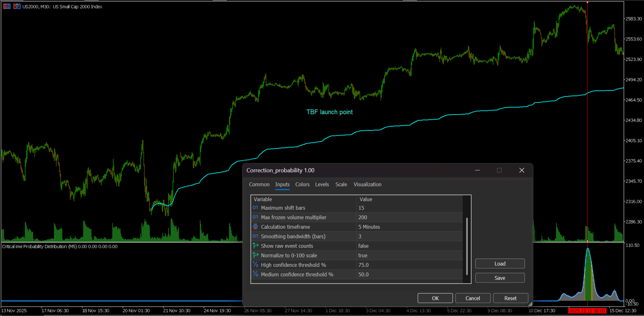Click the 110.50 indicator scale label
This screenshot has height=316, width=644.
coord(633,245)
